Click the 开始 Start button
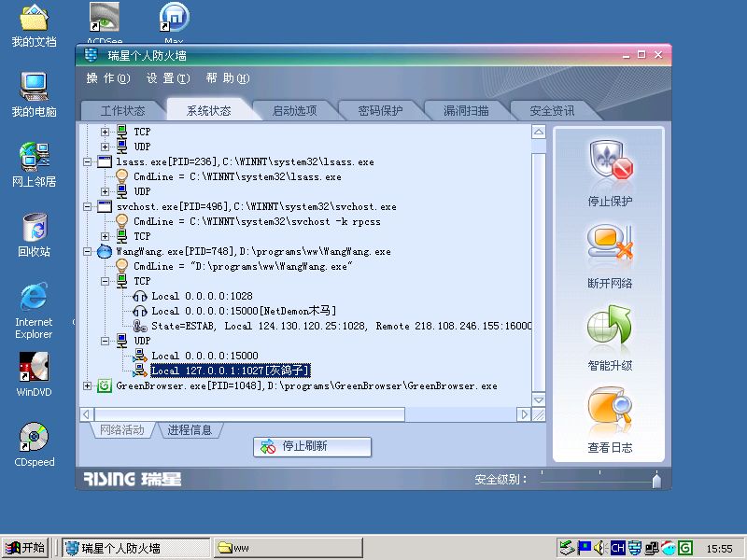 (25, 548)
